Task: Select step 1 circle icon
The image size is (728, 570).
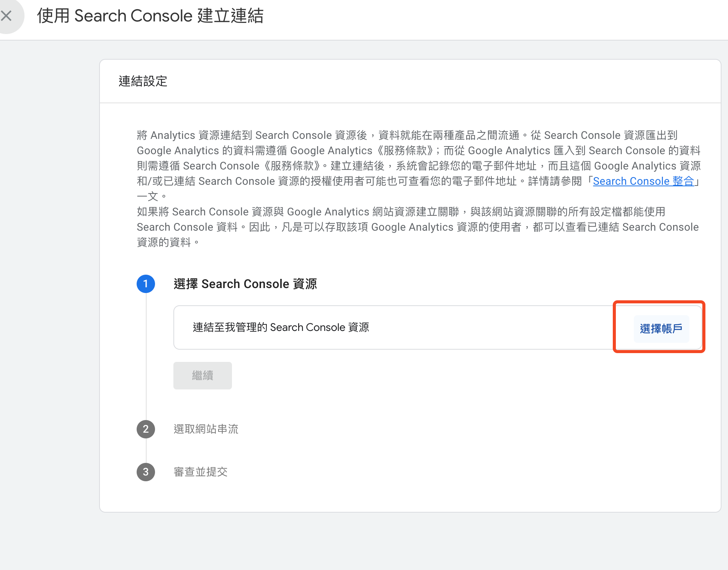Action: [146, 284]
